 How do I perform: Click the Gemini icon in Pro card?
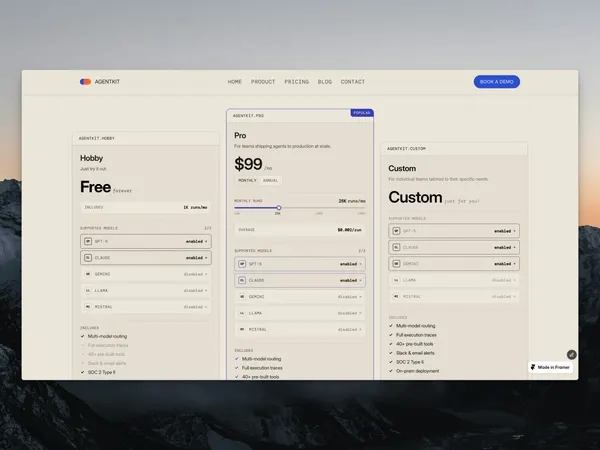pyautogui.click(x=242, y=297)
